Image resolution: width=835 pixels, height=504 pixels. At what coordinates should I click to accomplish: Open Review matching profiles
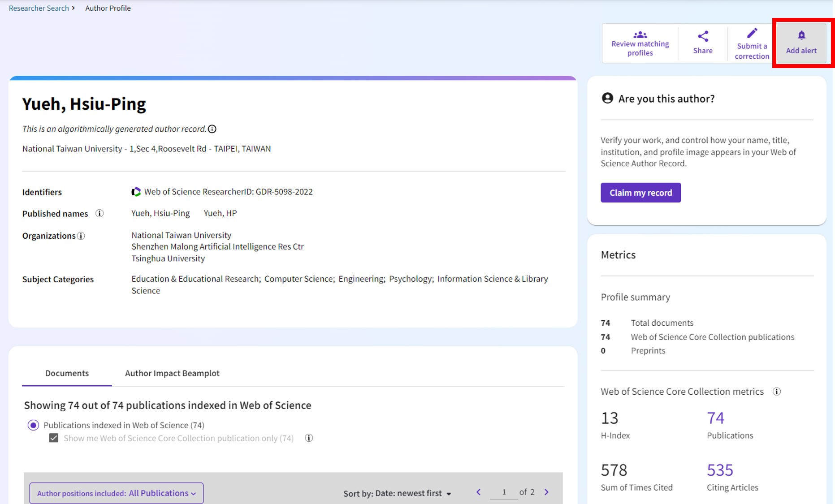(x=640, y=43)
